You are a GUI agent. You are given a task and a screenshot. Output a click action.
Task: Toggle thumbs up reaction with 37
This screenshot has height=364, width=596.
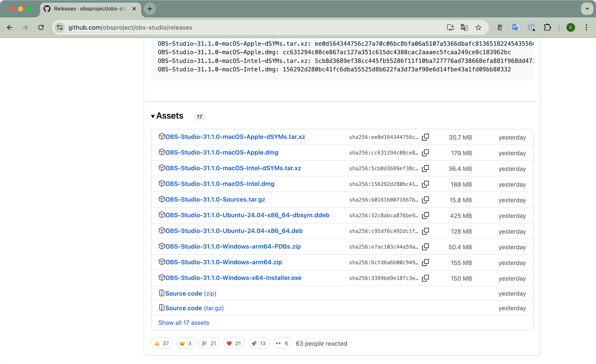(x=162, y=343)
